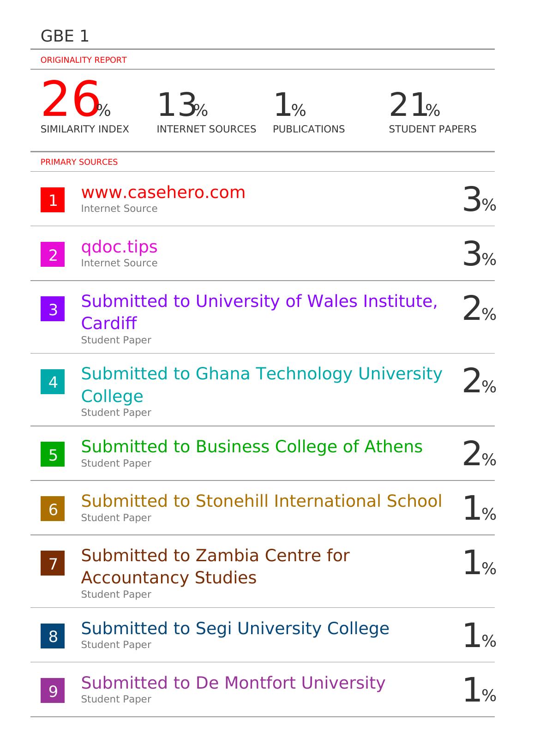534x756 pixels.
Task: Open University of Wales Institute, Cardiff source
Action: click(x=259, y=301)
